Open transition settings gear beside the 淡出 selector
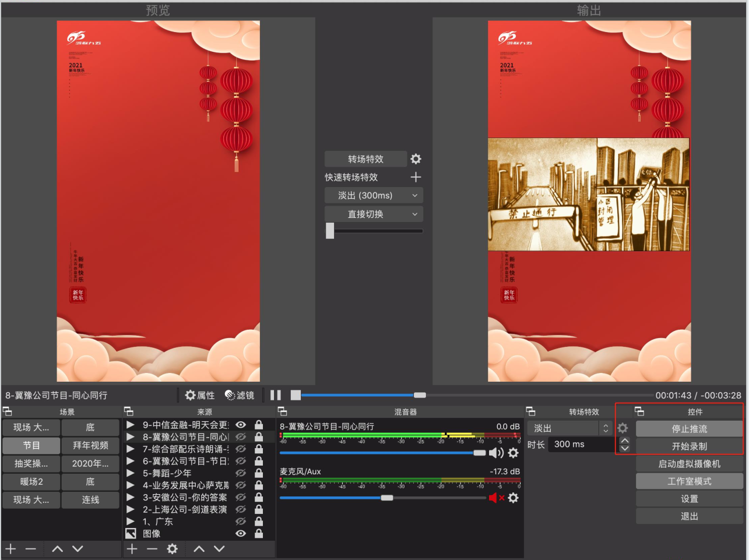 pos(623,428)
